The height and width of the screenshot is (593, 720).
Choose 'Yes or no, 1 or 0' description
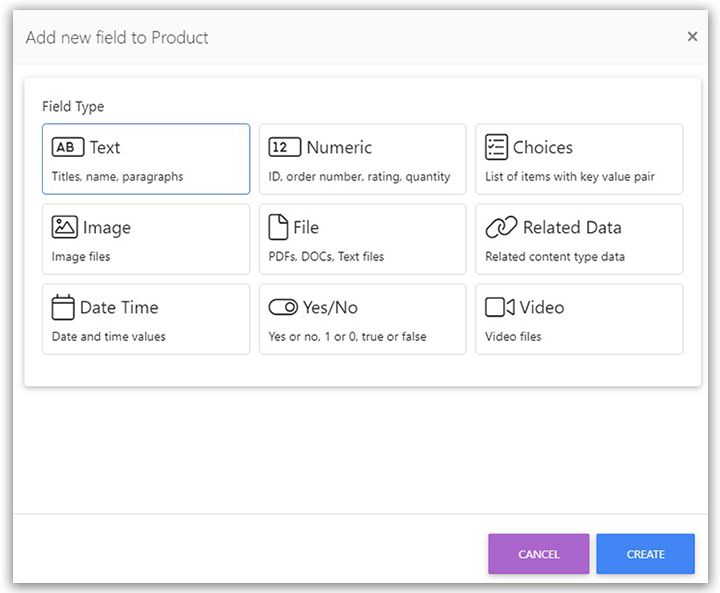[347, 337]
